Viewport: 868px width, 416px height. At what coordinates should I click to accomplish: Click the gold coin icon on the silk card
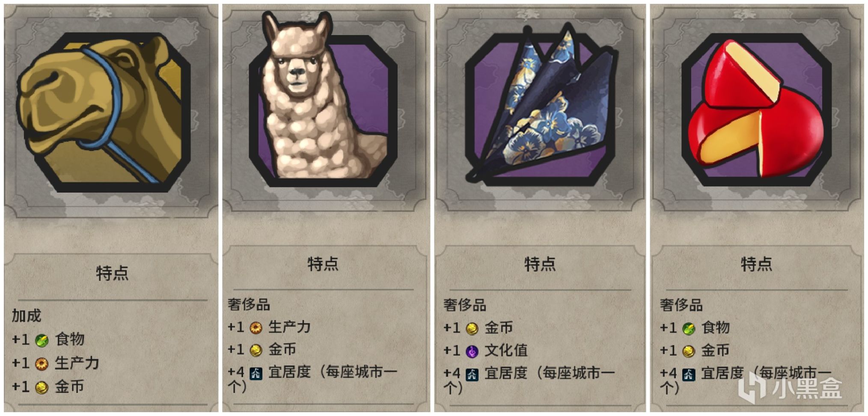[x=472, y=329]
